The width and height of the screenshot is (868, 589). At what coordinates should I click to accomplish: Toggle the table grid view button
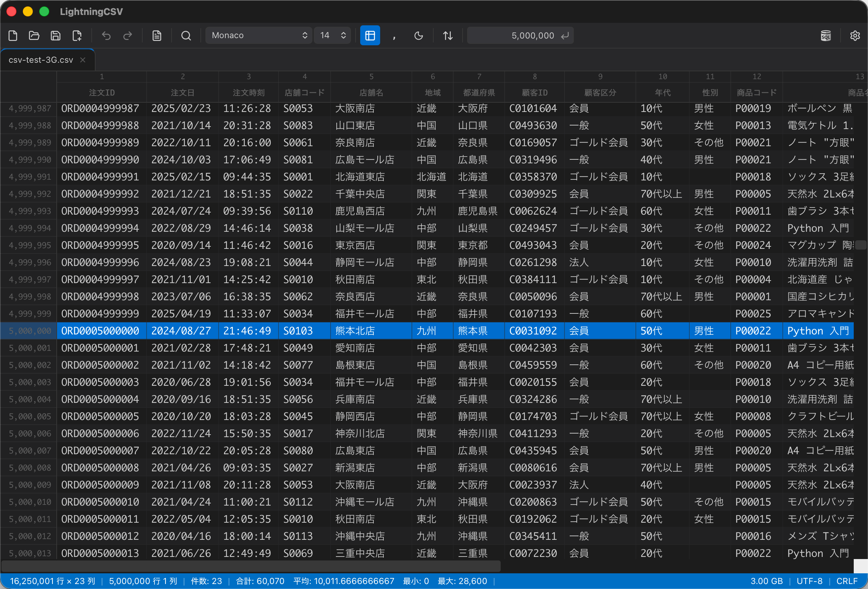(x=370, y=36)
